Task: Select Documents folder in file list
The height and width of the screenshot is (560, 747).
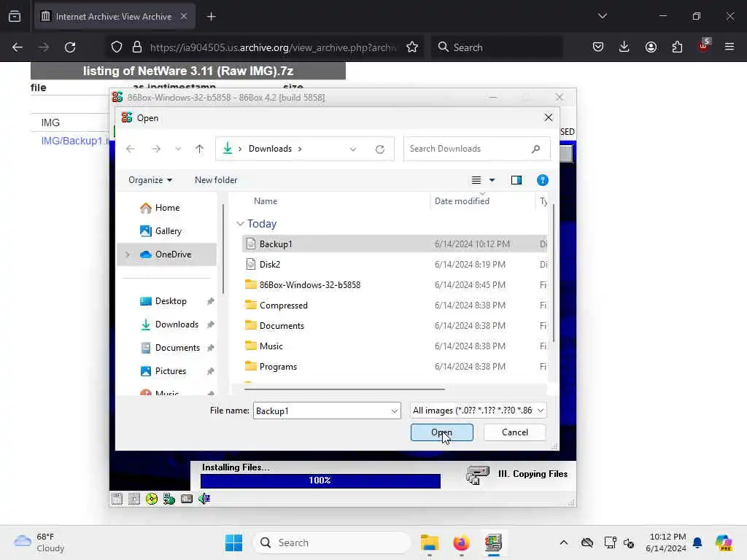Action: point(395,326)
